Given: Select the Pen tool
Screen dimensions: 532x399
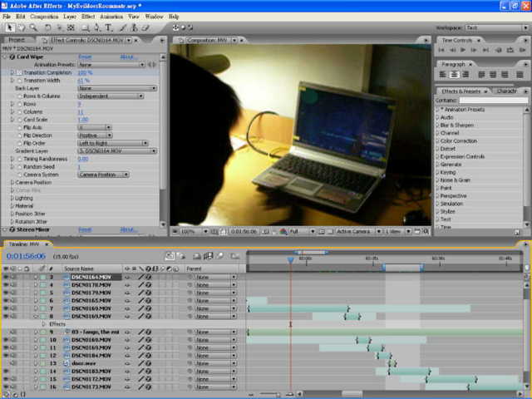Looking at the screenshot, I should click(97, 27).
